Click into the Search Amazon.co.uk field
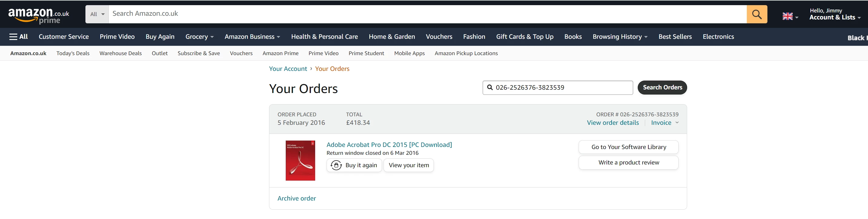Screen dimensions: 868x219 coord(427,14)
